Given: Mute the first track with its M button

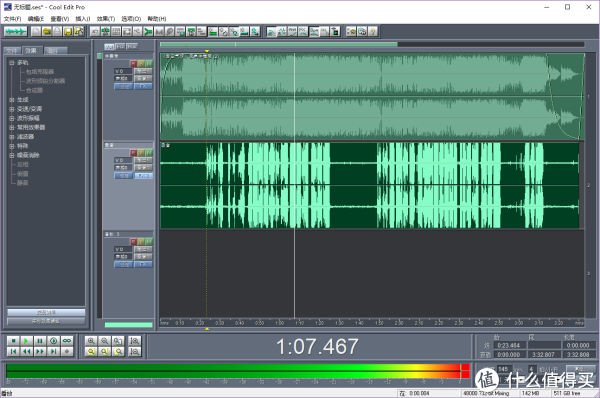Looking at the screenshot, I should [149, 64].
